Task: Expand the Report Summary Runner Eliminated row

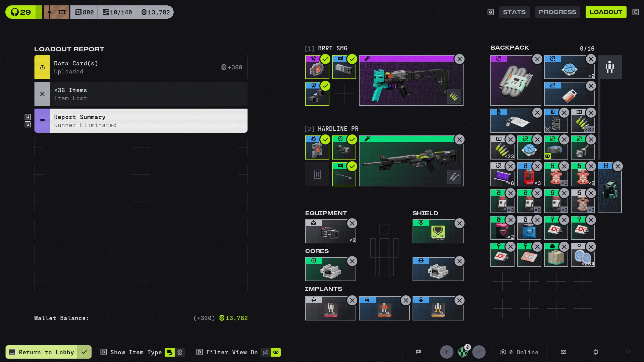Action: click(x=141, y=121)
